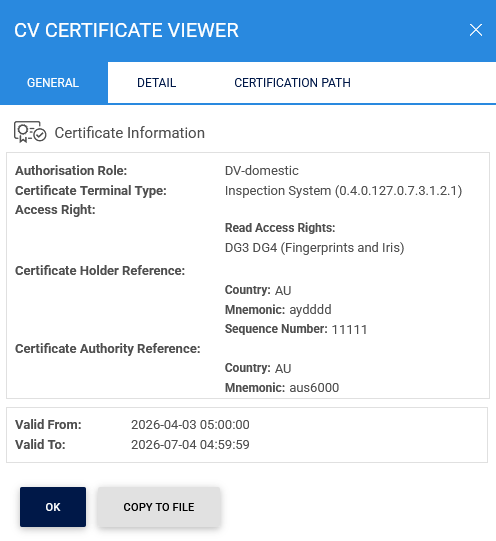
Task: Click the holder mnemonic value aydddd
Action: click(310, 309)
